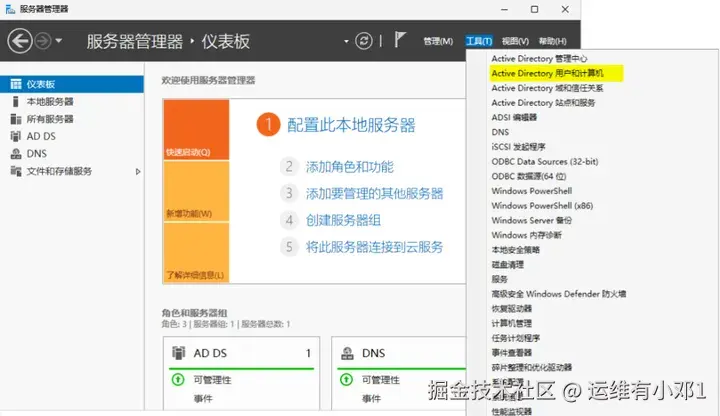Open the notifications flag
Screen dimensions: 720x416
click(400, 40)
